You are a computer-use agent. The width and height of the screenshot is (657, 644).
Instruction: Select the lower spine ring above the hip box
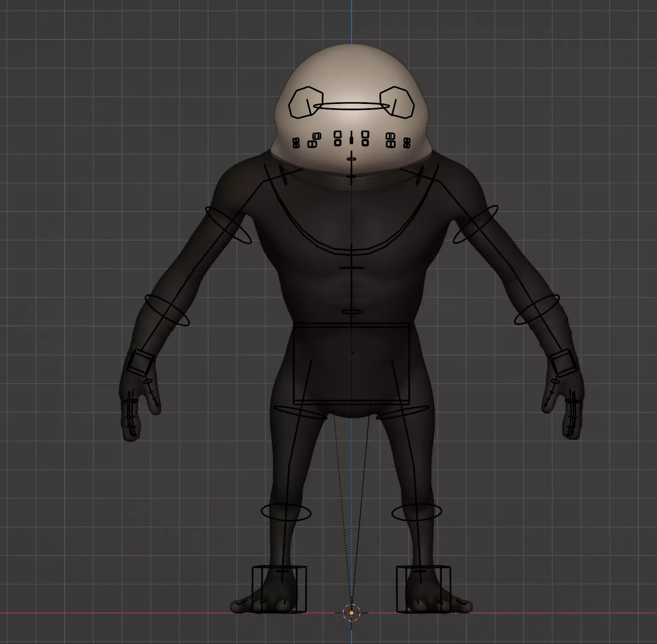tap(351, 312)
